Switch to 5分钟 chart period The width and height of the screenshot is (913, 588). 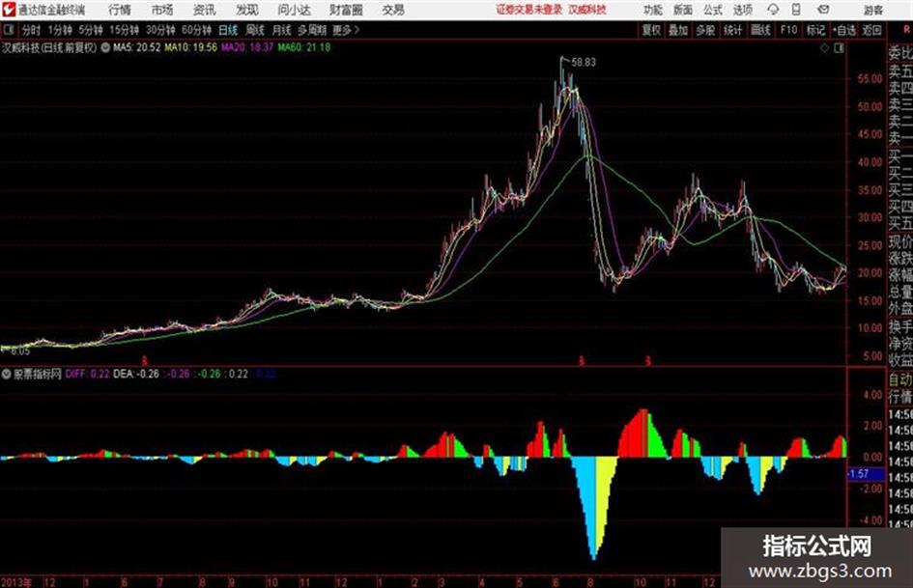pyautogui.click(x=91, y=30)
